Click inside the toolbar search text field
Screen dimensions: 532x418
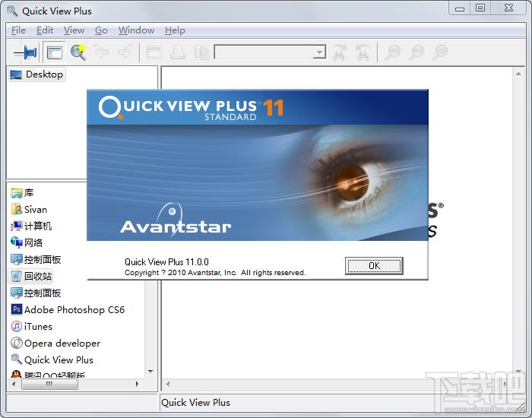click(264, 52)
